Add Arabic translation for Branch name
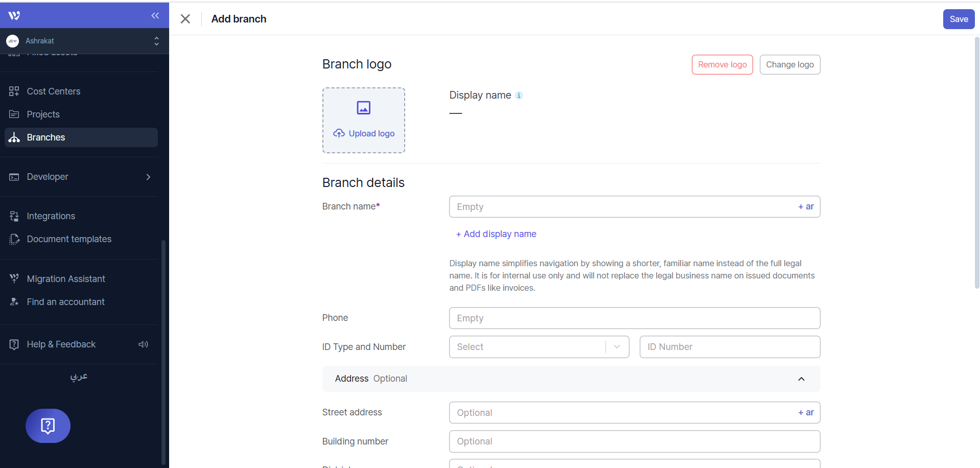The width and height of the screenshot is (980, 468). pyautogui.click(x=806, y=207)
